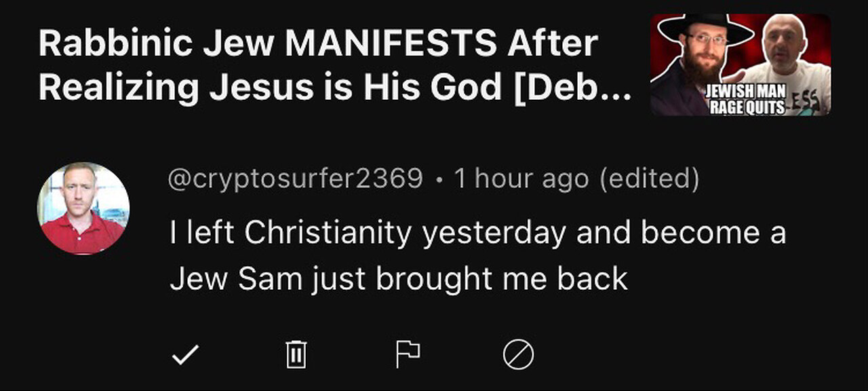Viewport: 868px width, 391px height.
Task: Click "JEWISH MAN RAGE QUITS" caption on thumbnail
Action: 745,102
